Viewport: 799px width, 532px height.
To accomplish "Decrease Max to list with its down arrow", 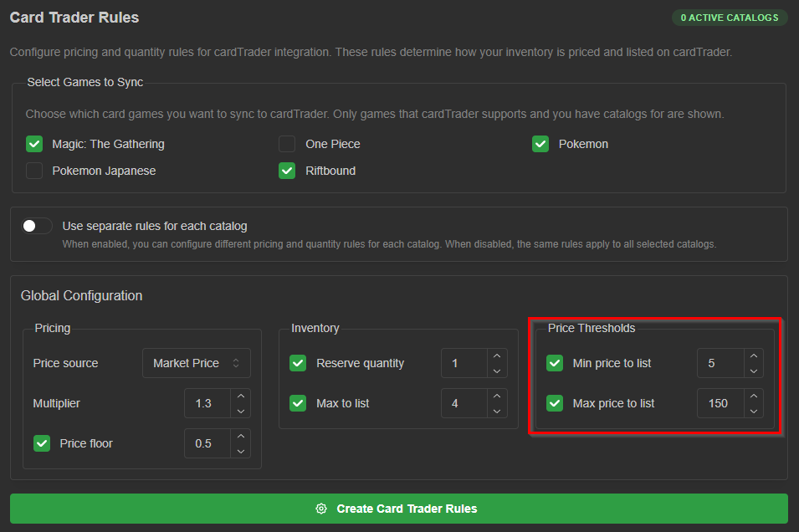I will click(x=497, y=411).
